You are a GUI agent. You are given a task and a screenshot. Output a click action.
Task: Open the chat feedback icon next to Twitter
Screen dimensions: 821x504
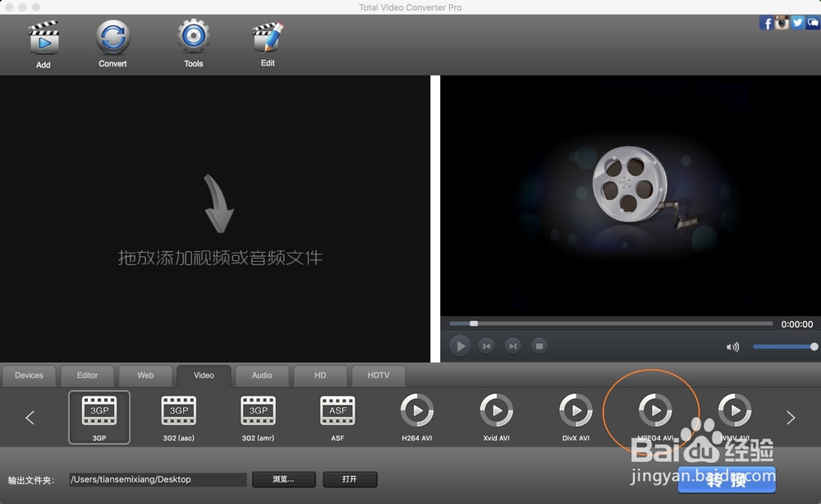click(x=813, y=22)
